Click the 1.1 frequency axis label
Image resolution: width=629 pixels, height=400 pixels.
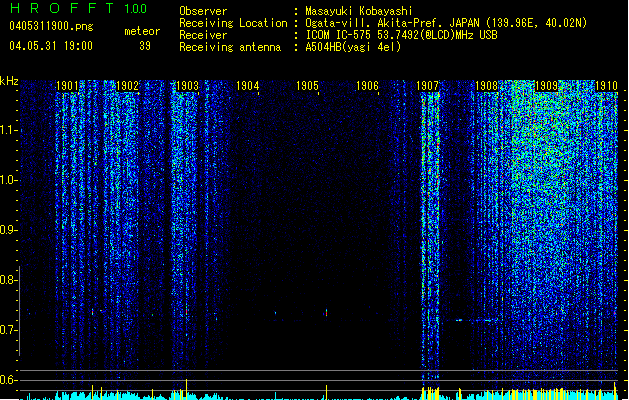tap(8, 130)
